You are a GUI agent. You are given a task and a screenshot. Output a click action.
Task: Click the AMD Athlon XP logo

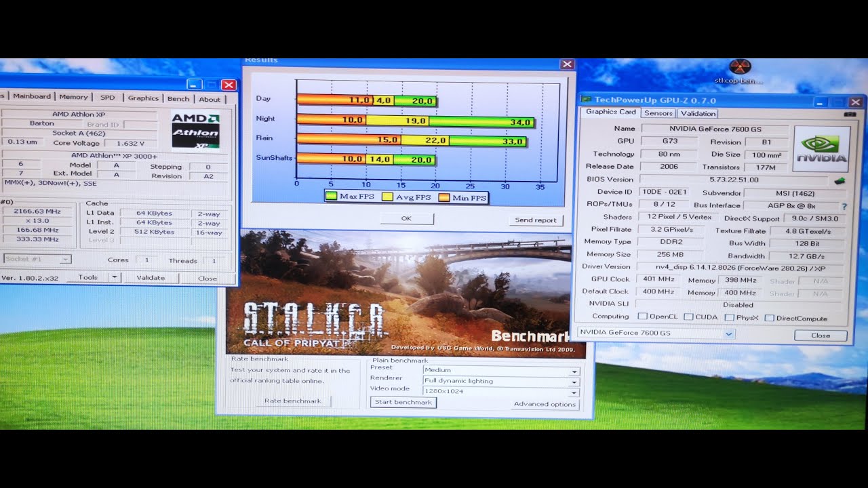pyautogui.click(x=195, y=130)
